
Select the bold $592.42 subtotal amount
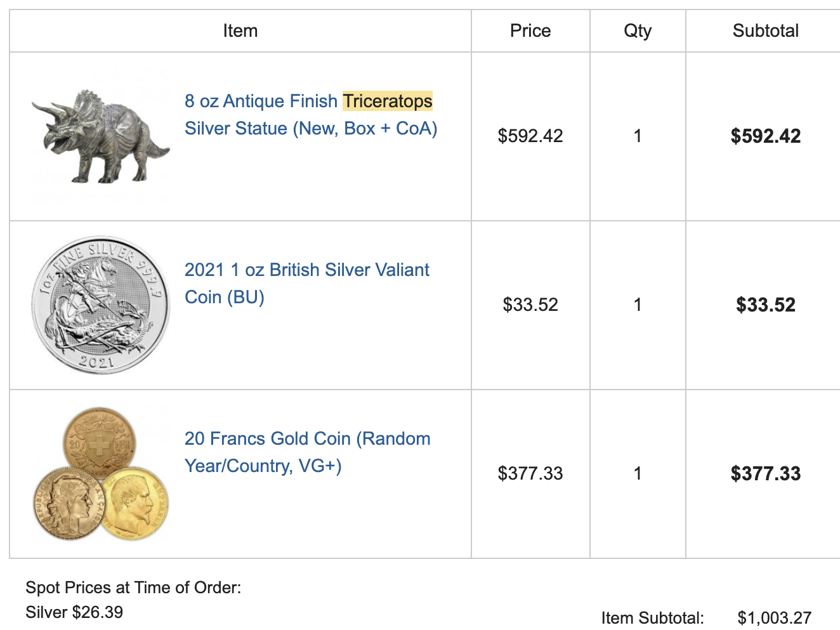tap(765, 136)
